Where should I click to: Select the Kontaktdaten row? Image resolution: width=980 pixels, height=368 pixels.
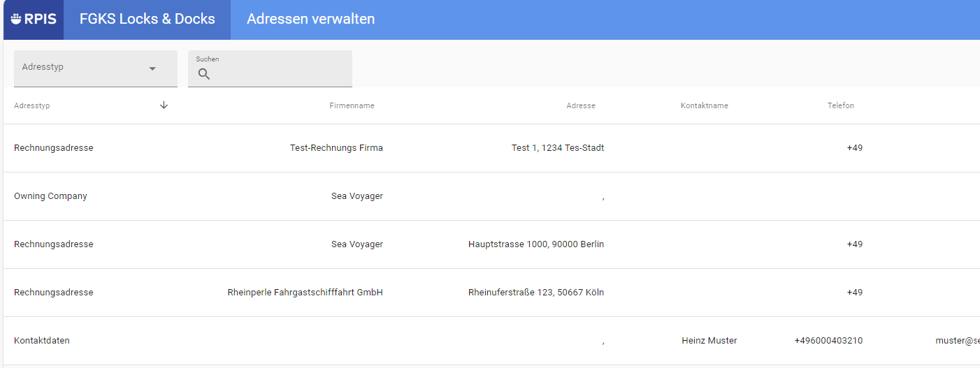pyautogui.click(x=42, y=341)
